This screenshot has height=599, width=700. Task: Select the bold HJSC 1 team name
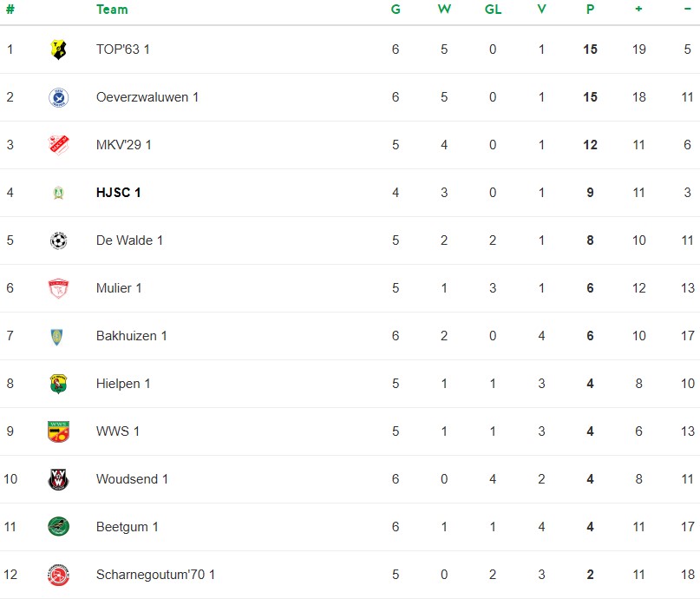tap(119, 193)
